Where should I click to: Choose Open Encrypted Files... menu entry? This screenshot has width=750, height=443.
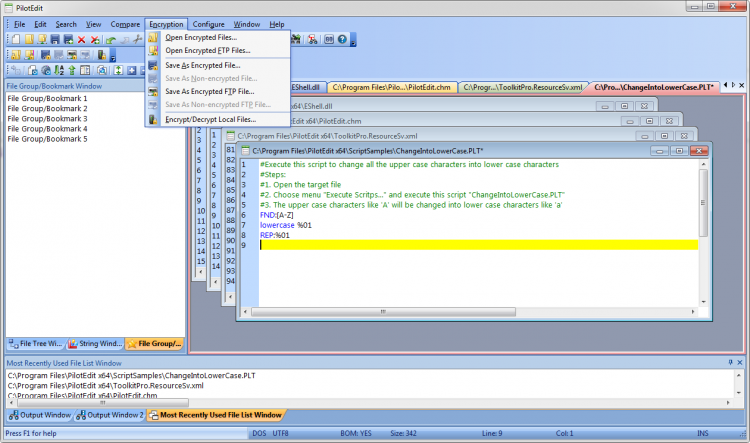pyautogui.click(x=218, y=37)
